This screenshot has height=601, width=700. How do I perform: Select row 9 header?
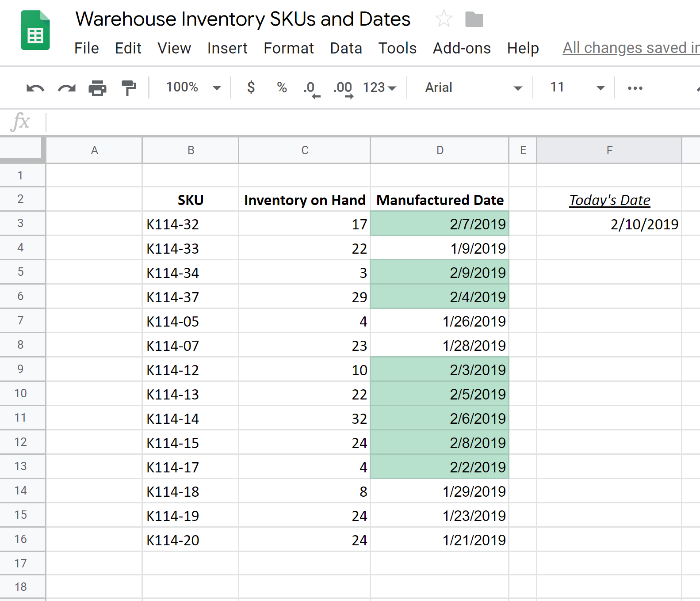click(x=22, y=369)
